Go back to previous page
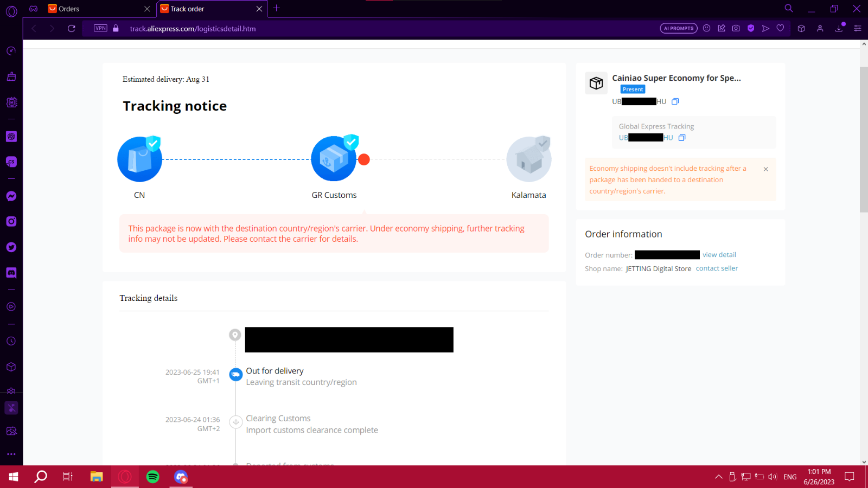The image size is (868, 488). coord(34,28)
